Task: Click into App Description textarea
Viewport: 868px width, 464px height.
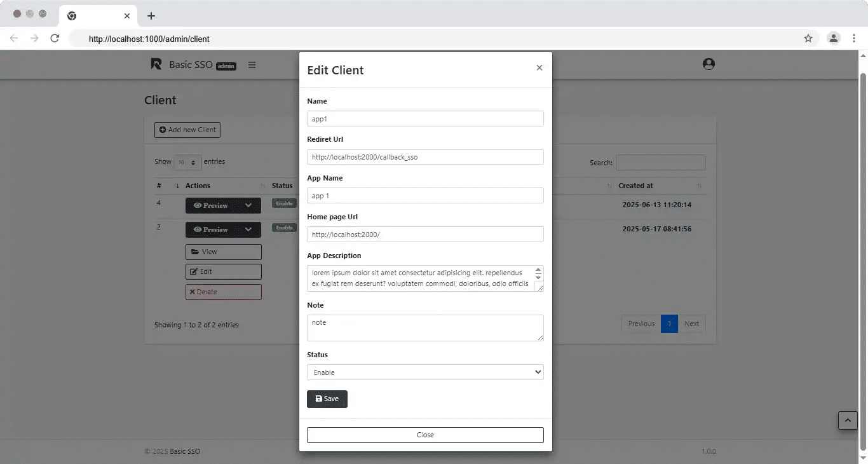Action: click(420, 278)
